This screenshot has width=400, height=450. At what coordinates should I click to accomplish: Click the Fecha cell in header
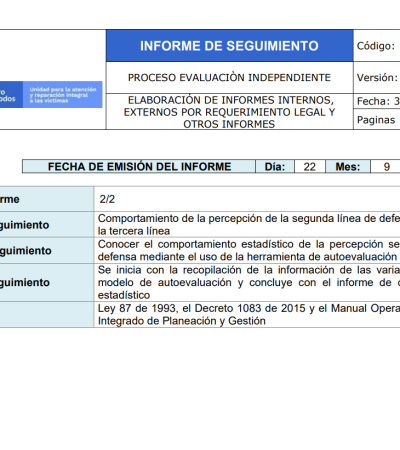click(x=377, y=101)
